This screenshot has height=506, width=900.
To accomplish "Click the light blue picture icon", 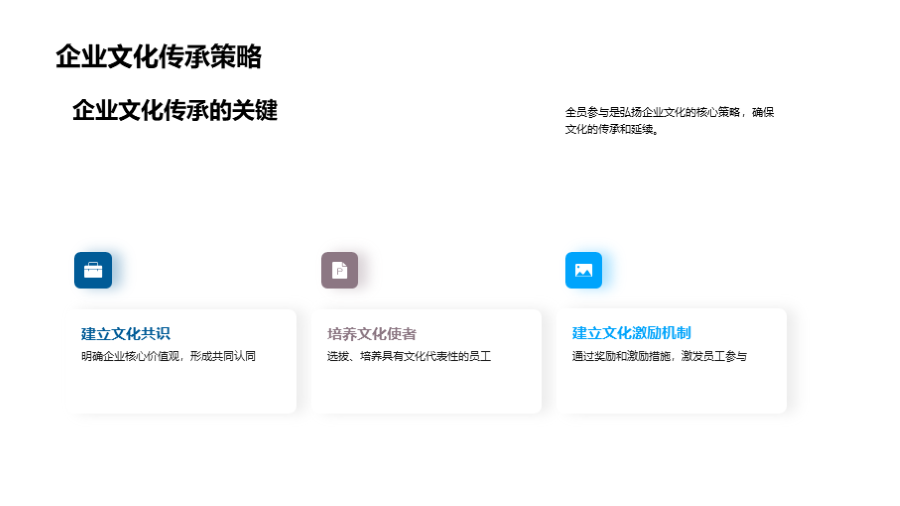I will [x=583, y=270].
